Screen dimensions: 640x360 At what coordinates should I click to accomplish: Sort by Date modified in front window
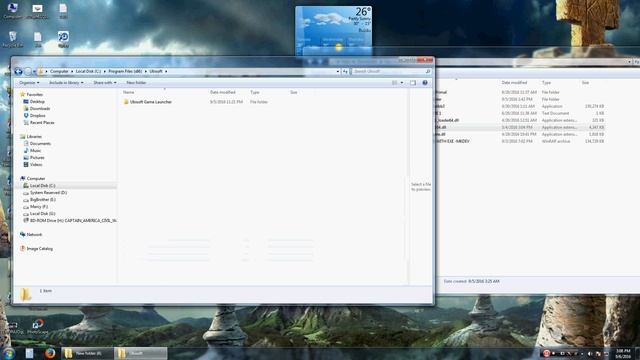pyautogui.click(x=223, y=93)
